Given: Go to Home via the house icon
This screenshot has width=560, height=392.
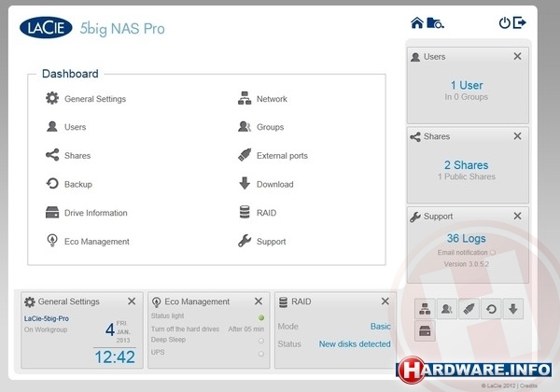Looking at the screenshot, I should click(417, 22).
